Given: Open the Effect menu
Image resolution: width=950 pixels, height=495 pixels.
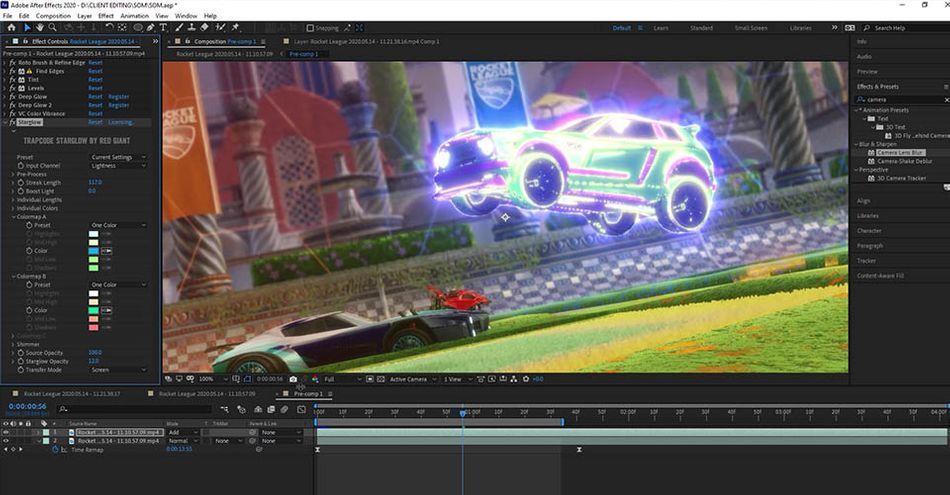Looking at the screenshot, I should point(106,16).
